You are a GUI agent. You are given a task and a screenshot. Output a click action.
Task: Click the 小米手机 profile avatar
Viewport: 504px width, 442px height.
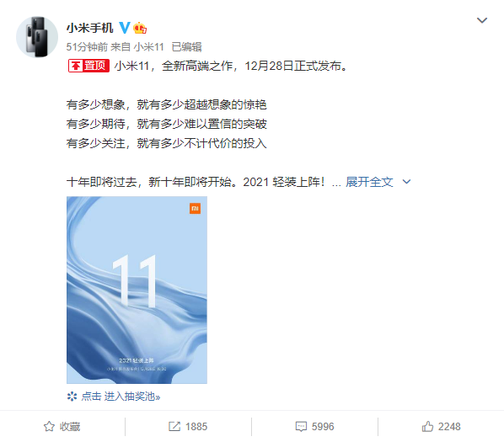click(x=37, y=37)
